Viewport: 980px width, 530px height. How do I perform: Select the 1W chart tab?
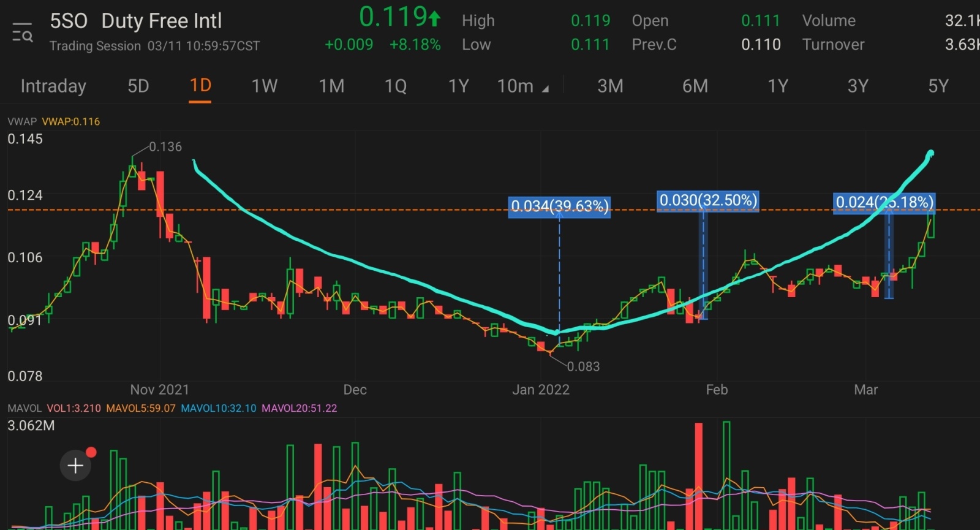(x=265, y=86)
